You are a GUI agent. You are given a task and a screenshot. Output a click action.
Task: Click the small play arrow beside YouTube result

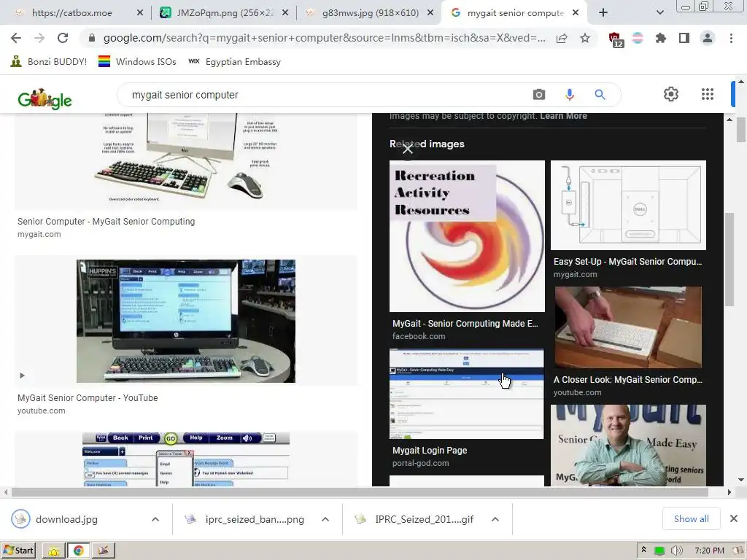(22, 376)
